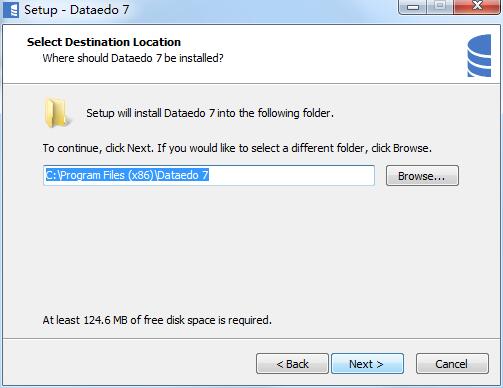Go back with the Back button
503x388 pixels.
tap(292, 364)
